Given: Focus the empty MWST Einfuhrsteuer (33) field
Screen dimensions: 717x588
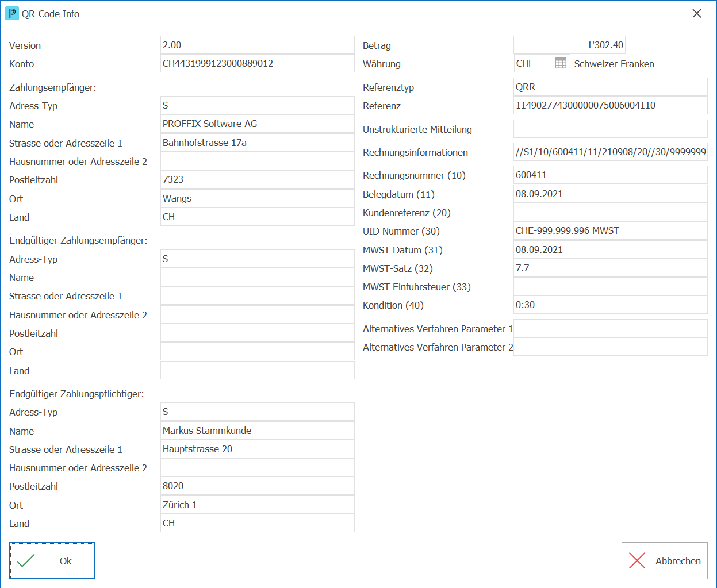Looking at the screenshot, I should tap(611, 286).
